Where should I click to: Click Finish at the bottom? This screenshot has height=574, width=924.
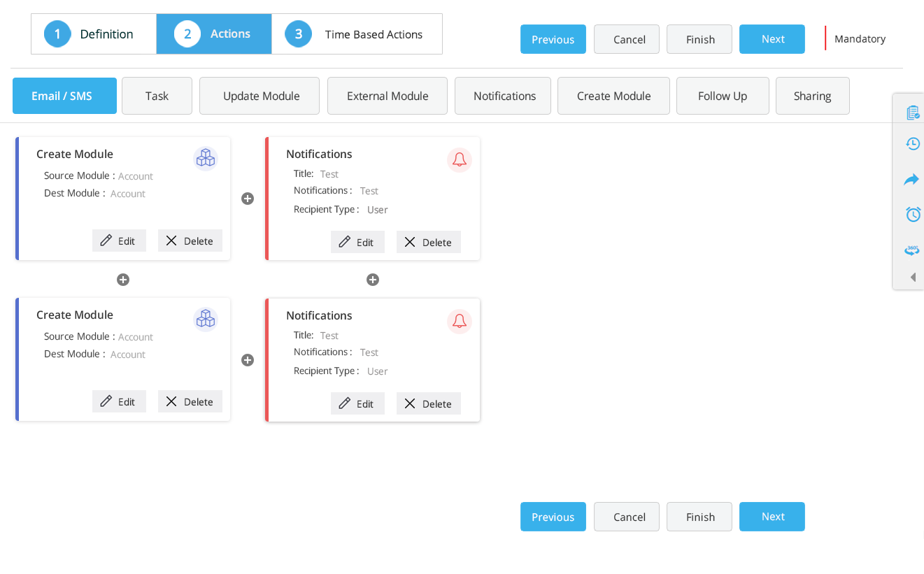click(x=699, y=517)
